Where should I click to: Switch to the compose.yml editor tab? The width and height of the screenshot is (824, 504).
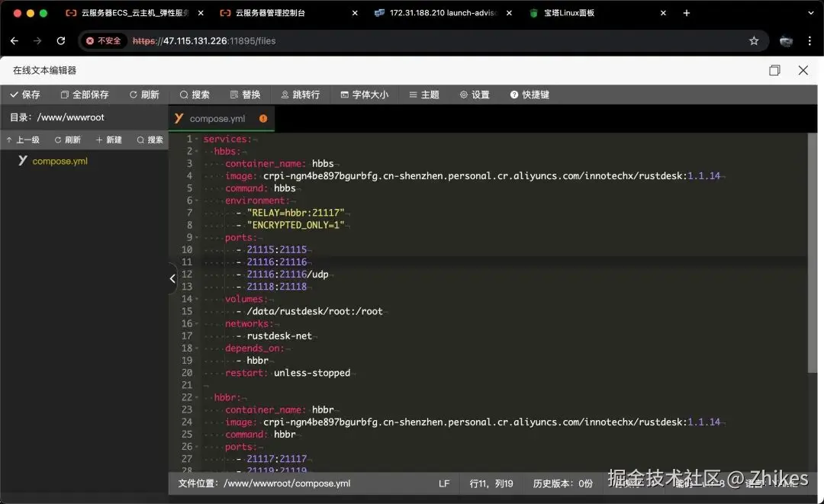point(217,119)
